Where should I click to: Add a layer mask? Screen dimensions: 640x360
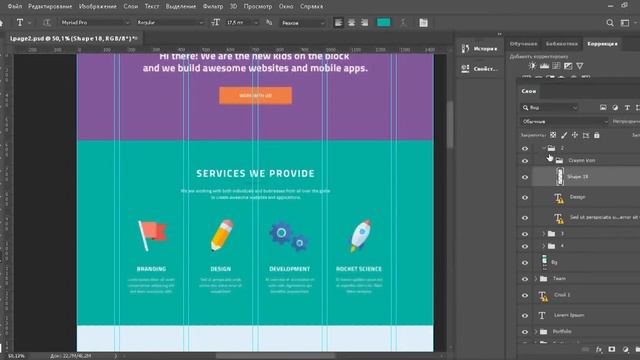pos(612,350)
